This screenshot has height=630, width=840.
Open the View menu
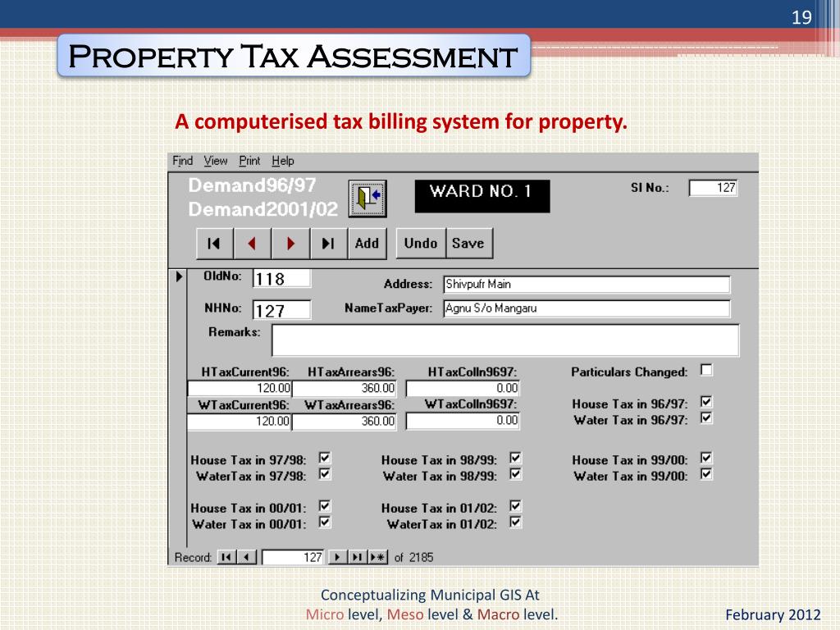[x=216, y=161]
